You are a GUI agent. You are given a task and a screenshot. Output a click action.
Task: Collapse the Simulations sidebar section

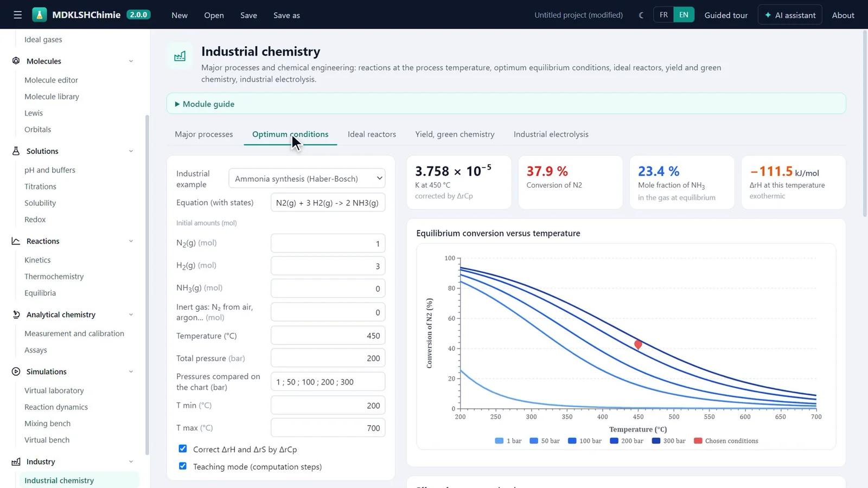131,371
